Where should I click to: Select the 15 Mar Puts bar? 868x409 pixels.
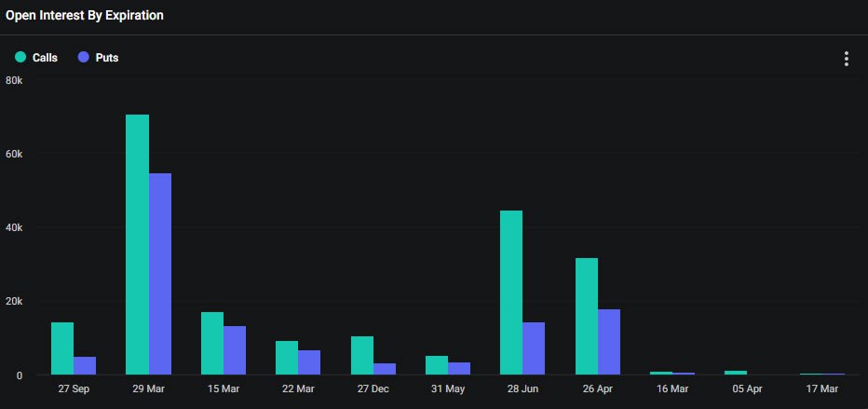click(x=235, y=350)
